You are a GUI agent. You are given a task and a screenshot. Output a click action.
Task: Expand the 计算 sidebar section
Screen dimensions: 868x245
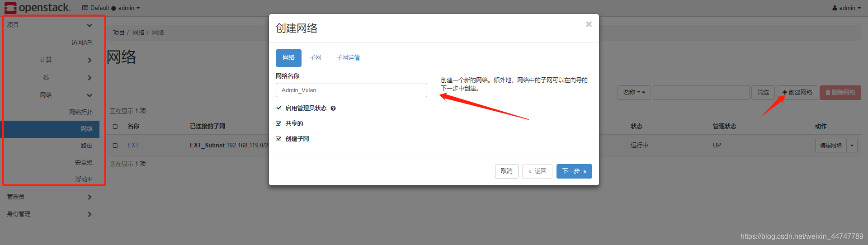[x=50, y=60]
